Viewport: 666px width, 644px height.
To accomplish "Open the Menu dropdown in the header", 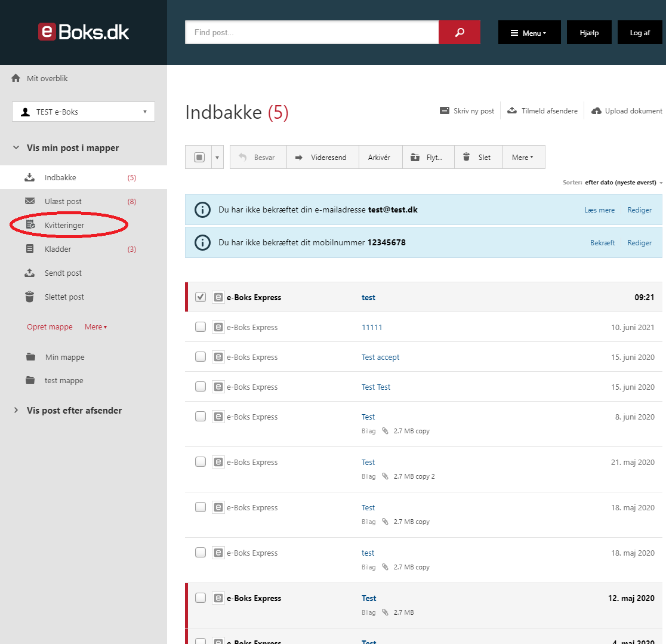I will point(529,32).
